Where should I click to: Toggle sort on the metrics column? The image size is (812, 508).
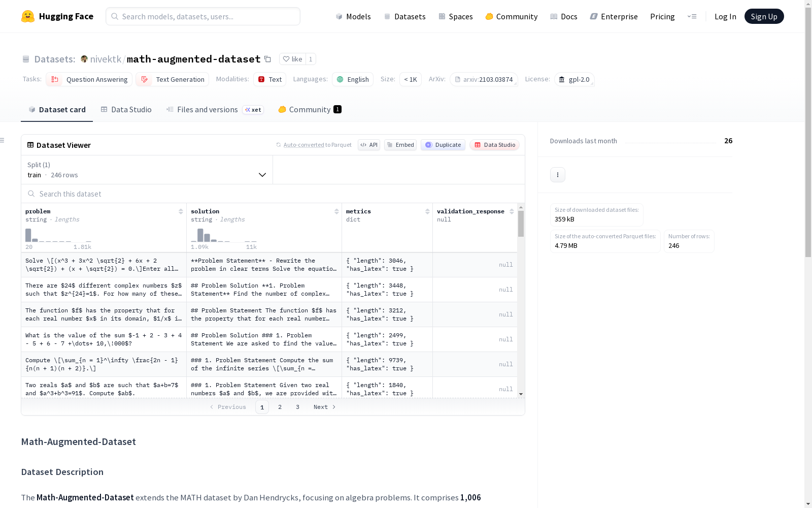click(x=427, y=211)
